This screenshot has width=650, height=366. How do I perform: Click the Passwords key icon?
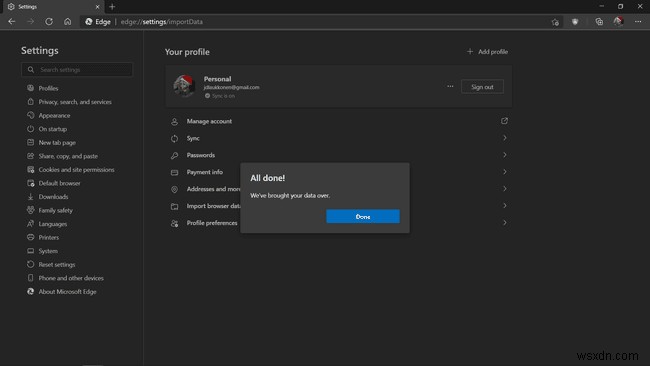click(x=175, y=155)
